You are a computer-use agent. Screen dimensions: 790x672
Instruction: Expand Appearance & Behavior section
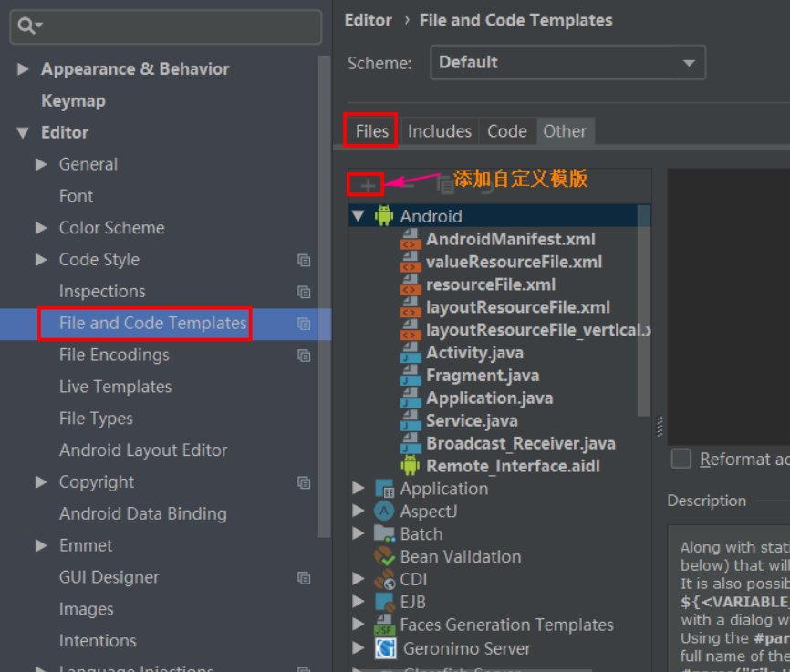click(23, 69)
